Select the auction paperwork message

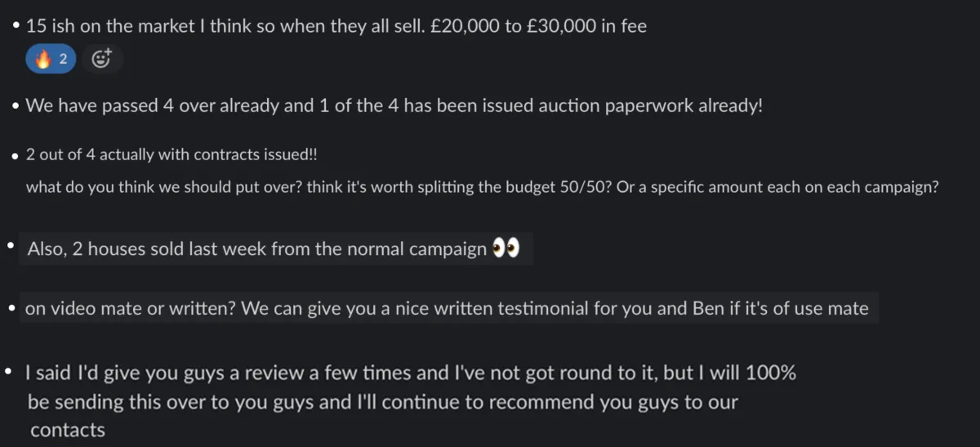pyautogui.click(x=394, y=106)
